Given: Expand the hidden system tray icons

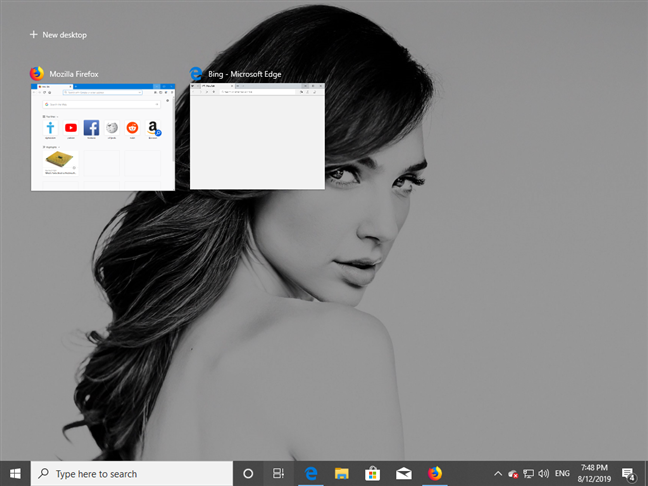Looking at the screenshot, I should coord(498,474).
